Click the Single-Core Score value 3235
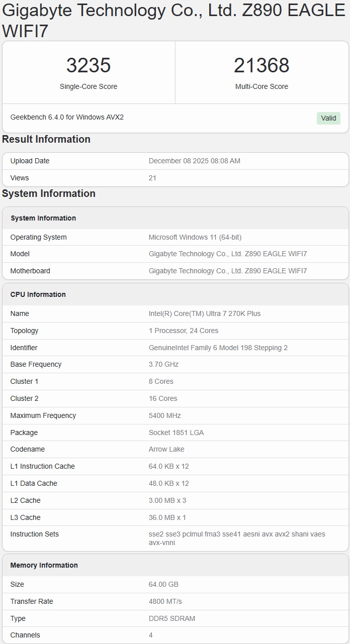This screenshot has width=350, height=644. click(x=89, y=65)
